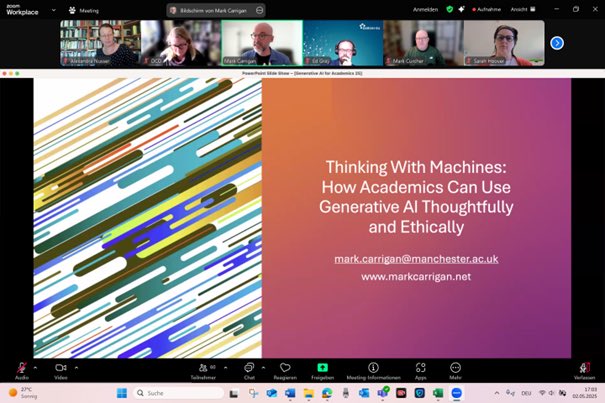Open the Snipping Tool taskbar icon
Viewport: 605px width, 403px height.
point(253,393)
